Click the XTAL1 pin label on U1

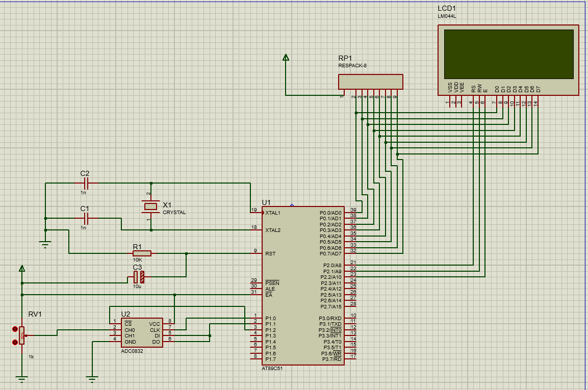(x=273, y=213)
